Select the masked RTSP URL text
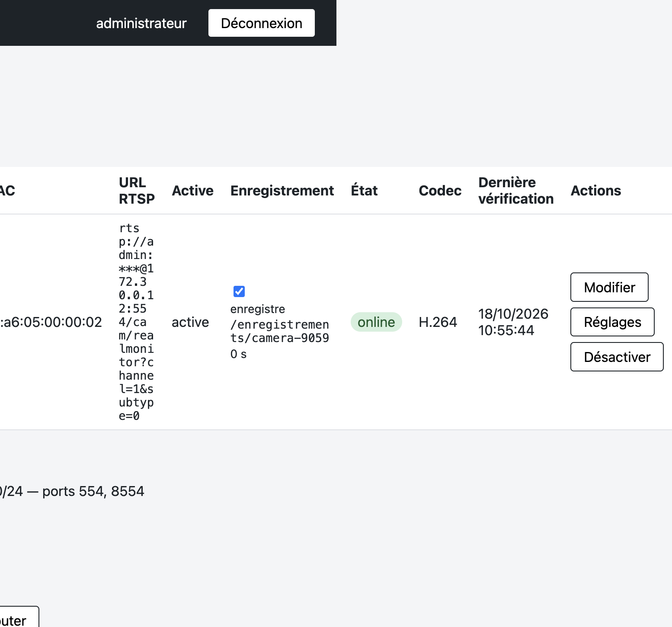 point(136,322)
